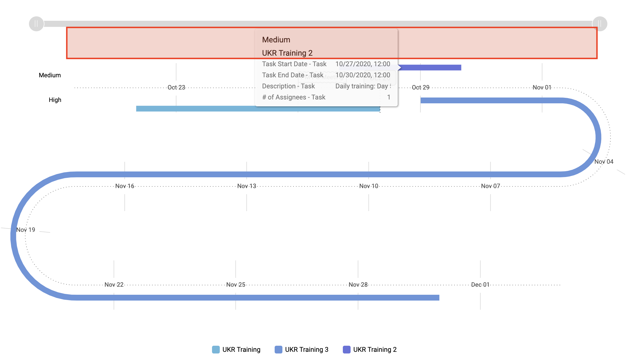Click the Medium category label
Viewport: 633px width, 364px height.
pyautogui.click(x=49, y=75)
